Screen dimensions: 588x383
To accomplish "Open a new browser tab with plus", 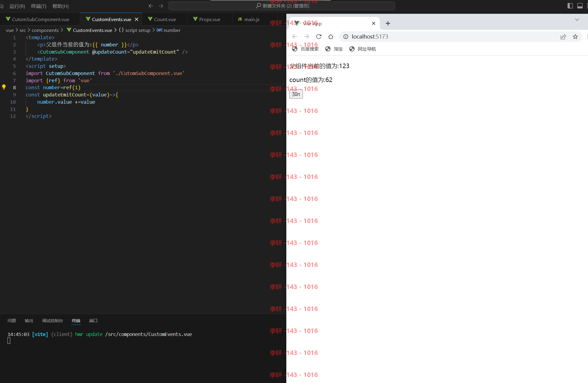I will 388,23.
